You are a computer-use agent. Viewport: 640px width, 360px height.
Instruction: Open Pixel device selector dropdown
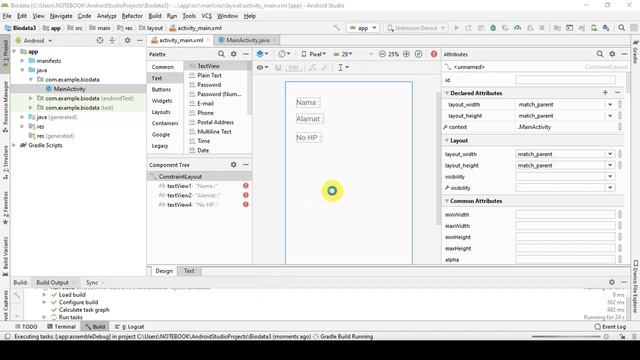coord(313,54)
